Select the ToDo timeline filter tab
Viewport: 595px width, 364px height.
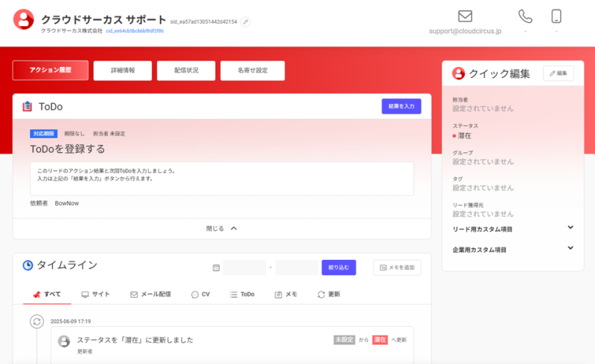tap(242, 294)
